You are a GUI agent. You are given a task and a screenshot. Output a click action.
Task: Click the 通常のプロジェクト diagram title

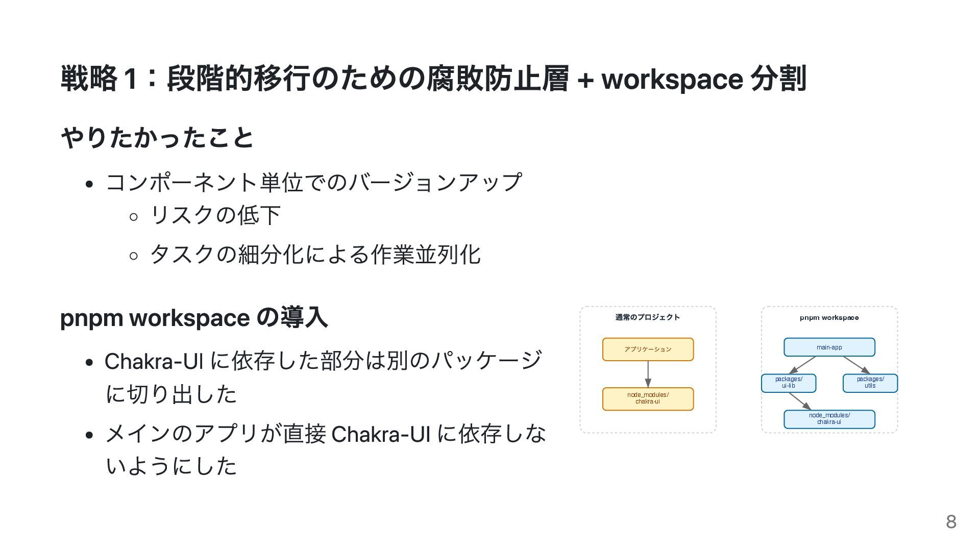tap(647, 317)
